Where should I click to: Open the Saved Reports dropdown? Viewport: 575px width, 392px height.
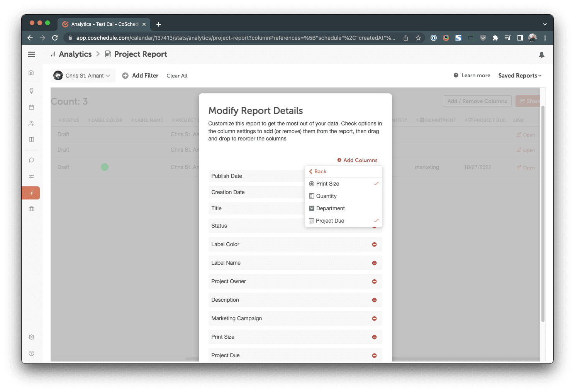coord(519,76)
